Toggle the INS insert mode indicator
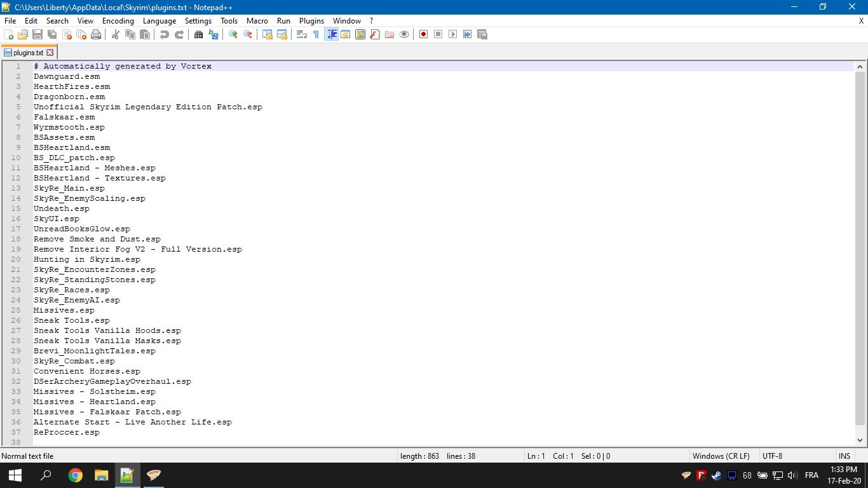This screenshot has height=488, width=868. pyautogui.click(x=844, y=456)
